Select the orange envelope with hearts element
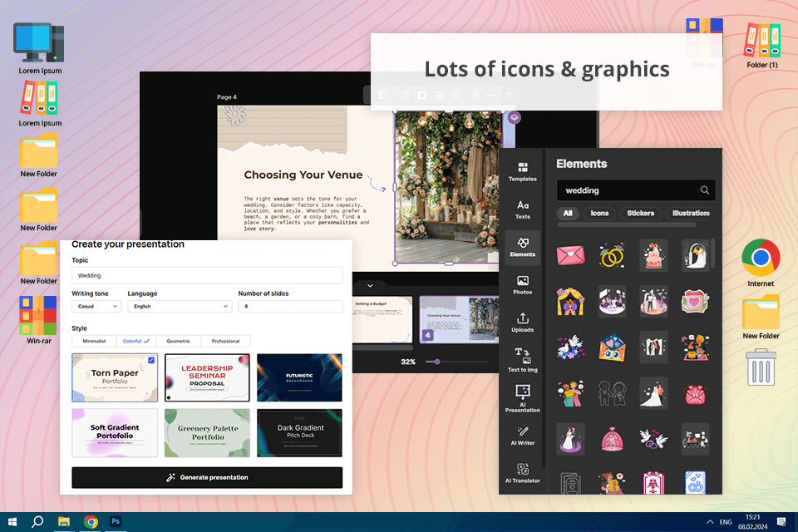The image size is (798, 532). (x=612, y=347)
